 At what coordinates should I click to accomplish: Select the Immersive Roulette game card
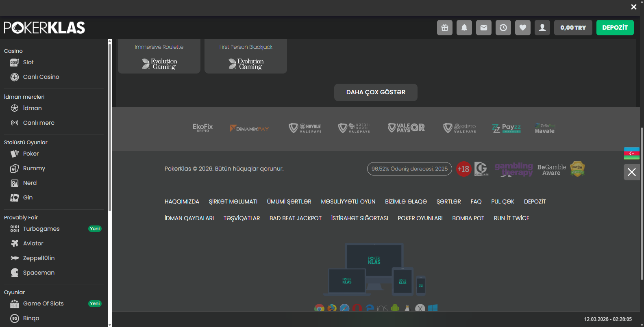coord(159,56)
